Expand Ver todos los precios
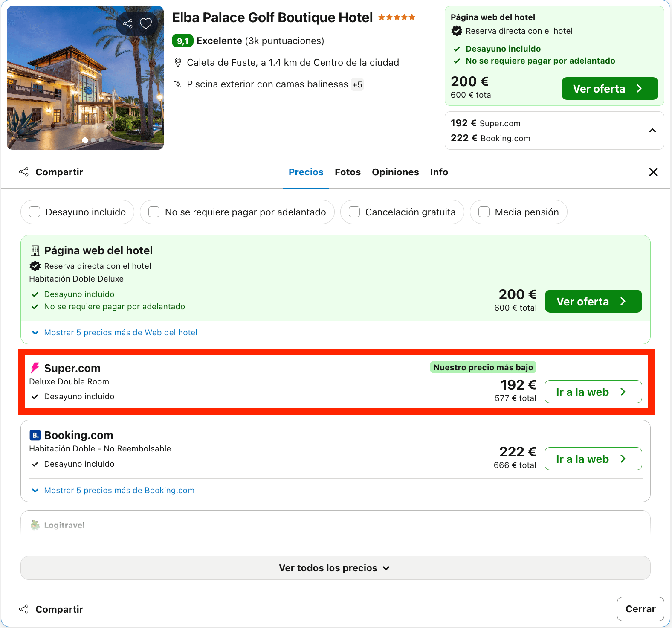This screenshot has height=628, width=672. pyautogui.click(x=335, y=568)
